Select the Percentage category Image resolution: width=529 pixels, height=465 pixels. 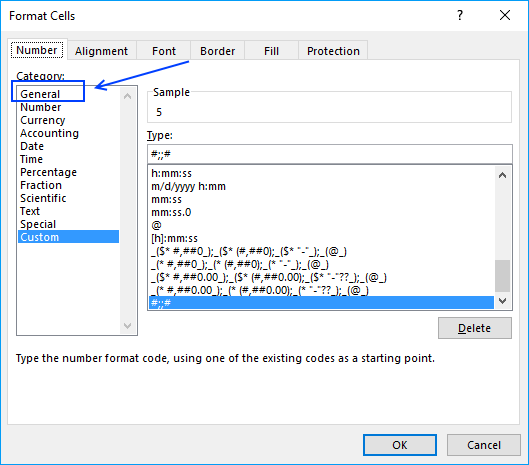tap(48, 172)
